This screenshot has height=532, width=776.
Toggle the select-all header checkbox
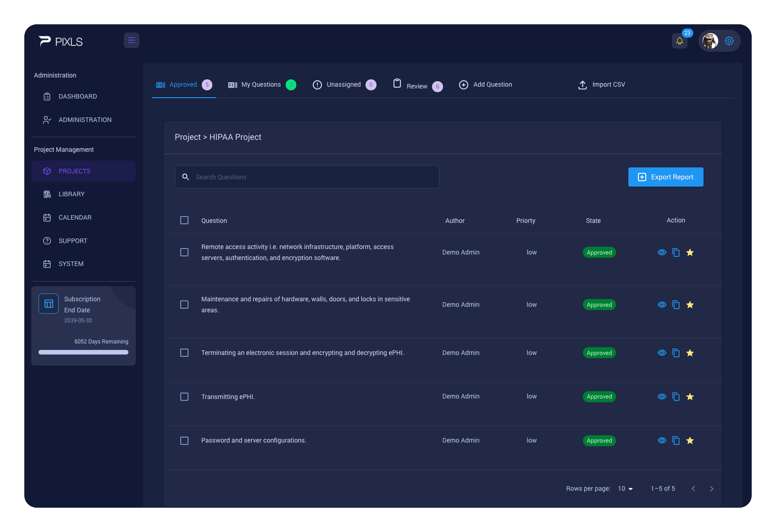coord(184,220)
